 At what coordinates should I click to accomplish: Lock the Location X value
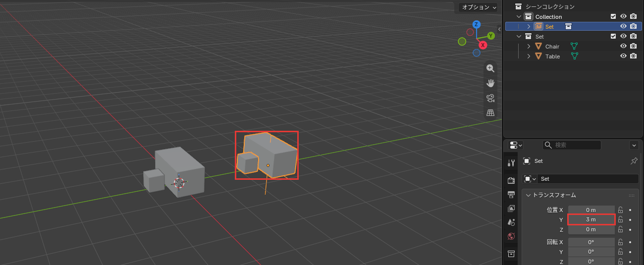click(620, 210)
